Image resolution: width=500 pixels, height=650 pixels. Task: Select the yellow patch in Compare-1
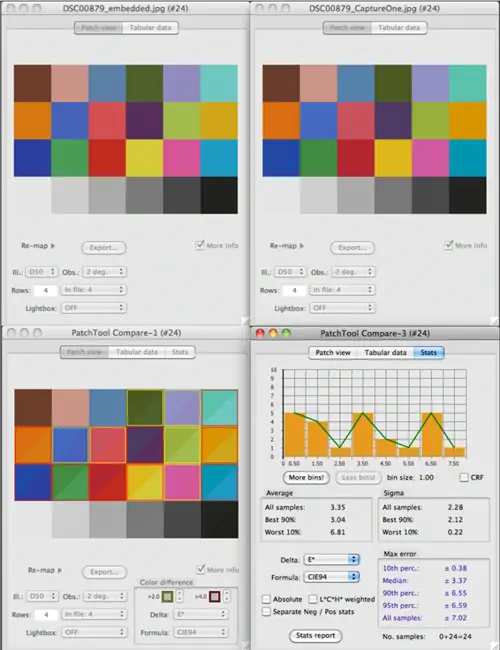(x=145, y=482)
